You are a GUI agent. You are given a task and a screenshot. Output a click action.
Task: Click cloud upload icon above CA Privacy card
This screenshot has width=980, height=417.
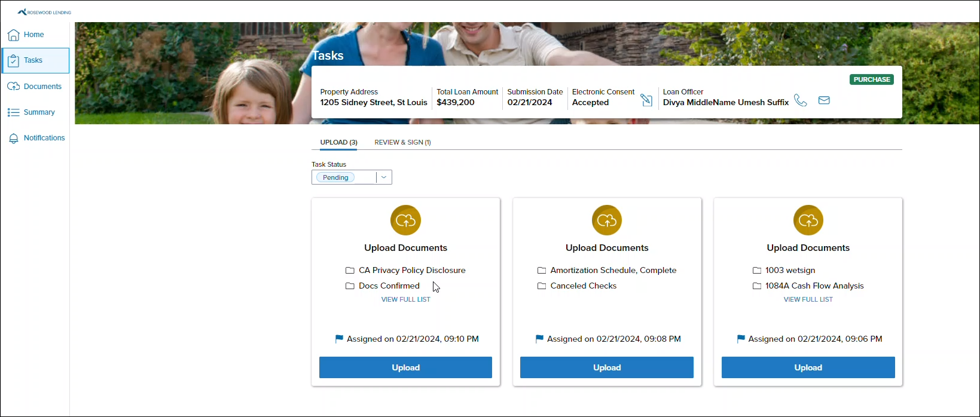[x=405, y=220]
